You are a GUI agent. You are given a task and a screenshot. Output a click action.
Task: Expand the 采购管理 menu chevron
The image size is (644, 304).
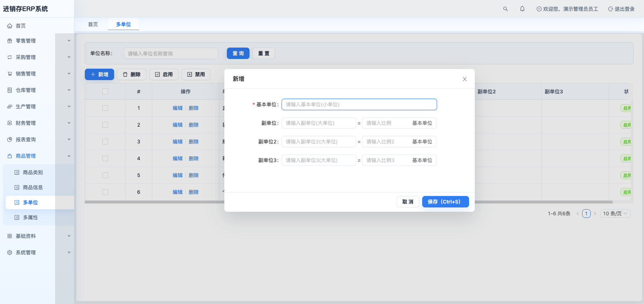(x=69, y=57)
